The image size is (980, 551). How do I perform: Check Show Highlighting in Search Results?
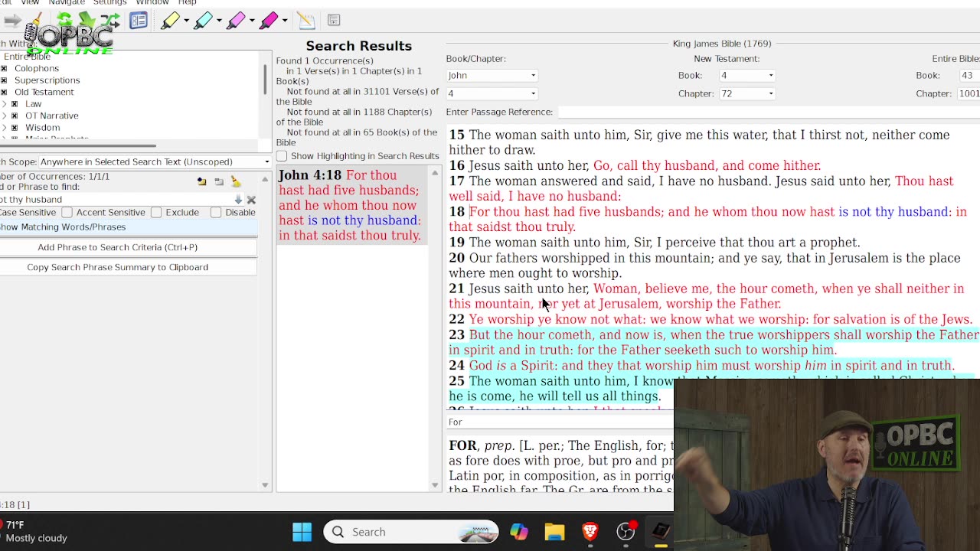(x=282, y=156)
